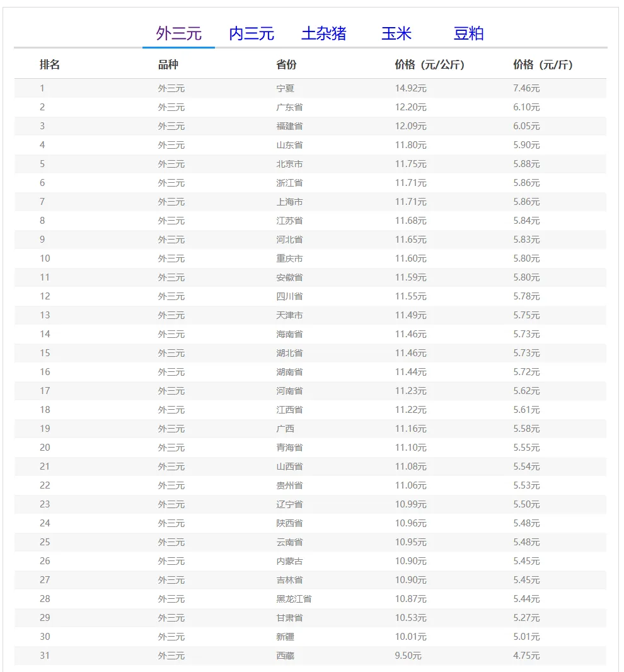
Task: Select the 上海市 province cell
Action: pos(289,202)
